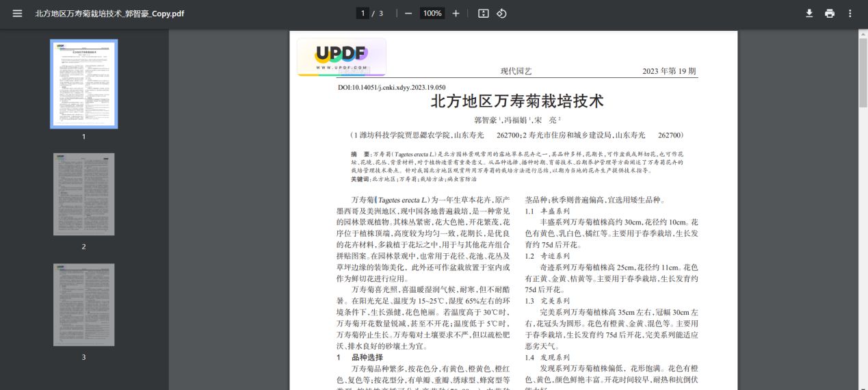Zoom in with the plus icon
Viewport: 868px width, 390px height.
pyautogui.click(x=456, y=14)
